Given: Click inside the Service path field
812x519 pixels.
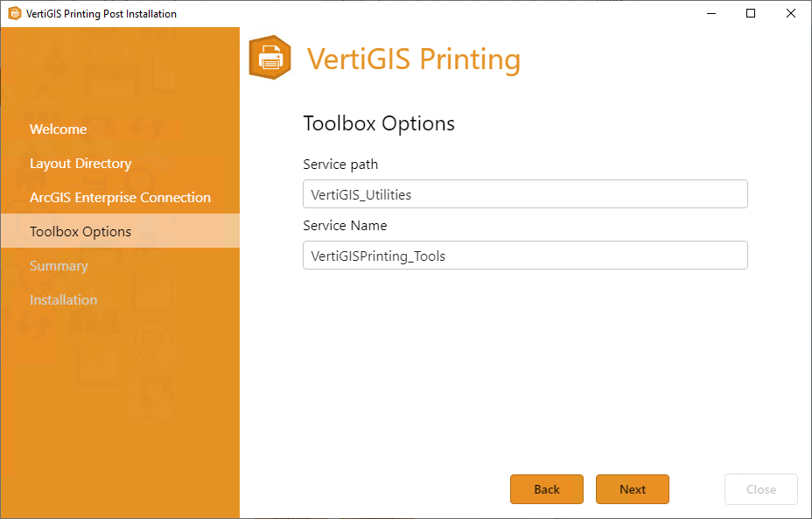Looking at the screenshot, I should tap(525, 193).
